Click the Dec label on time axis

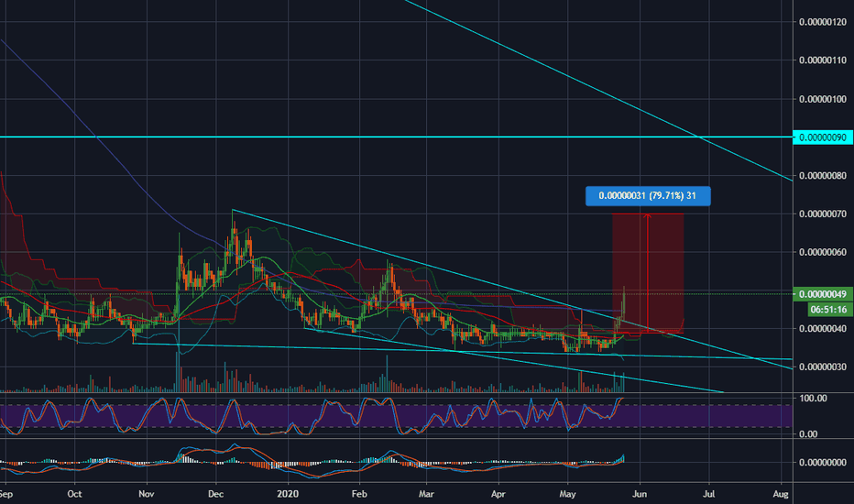pyautogui.click(x=216, y=494)
